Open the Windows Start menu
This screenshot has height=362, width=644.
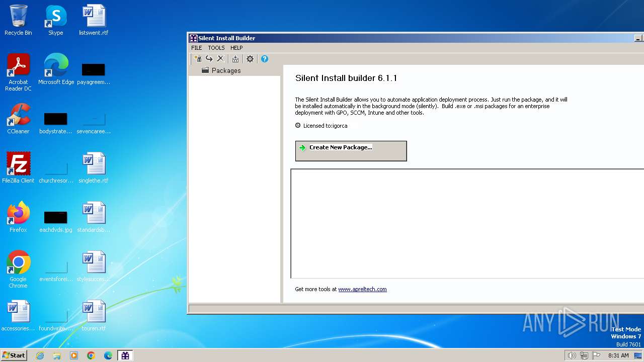[14, 355]
